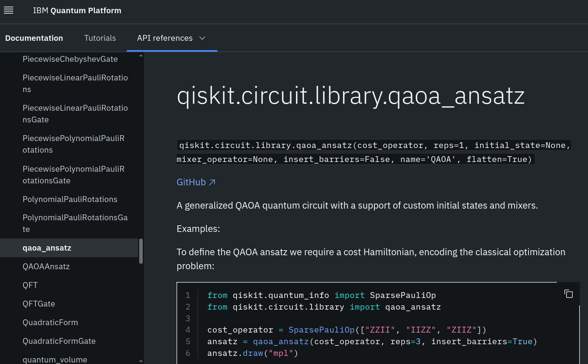This screenshot has width=588, height=364.
Task: Open the hamburger navigation menu
Action: (x=9, y=10)
